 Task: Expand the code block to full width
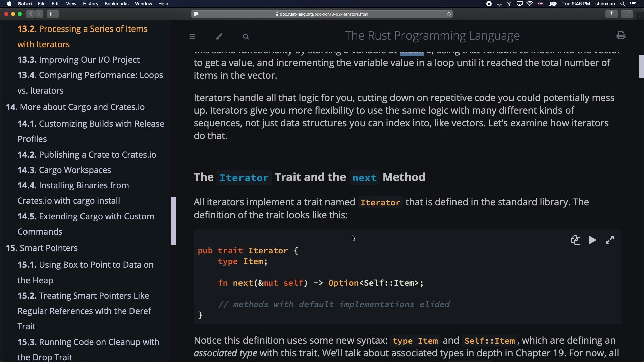point(610,240)
